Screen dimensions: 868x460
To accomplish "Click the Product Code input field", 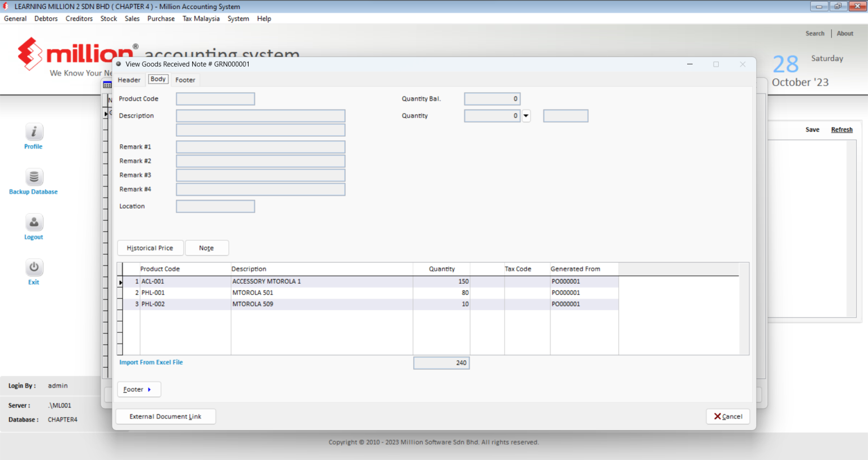I will (215, 98).
